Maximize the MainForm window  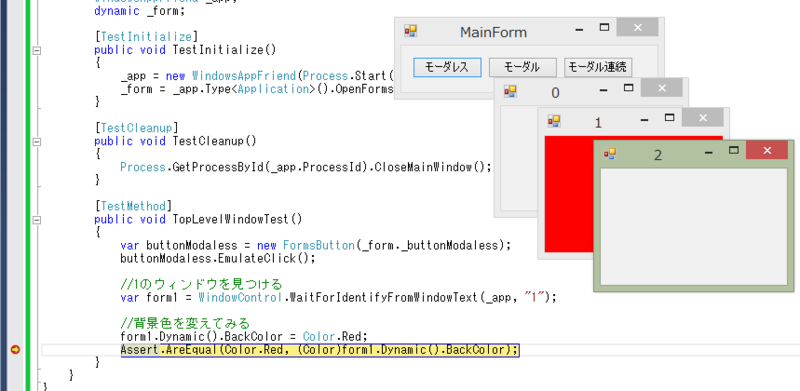pyautogui.click(x=605, y=28)
